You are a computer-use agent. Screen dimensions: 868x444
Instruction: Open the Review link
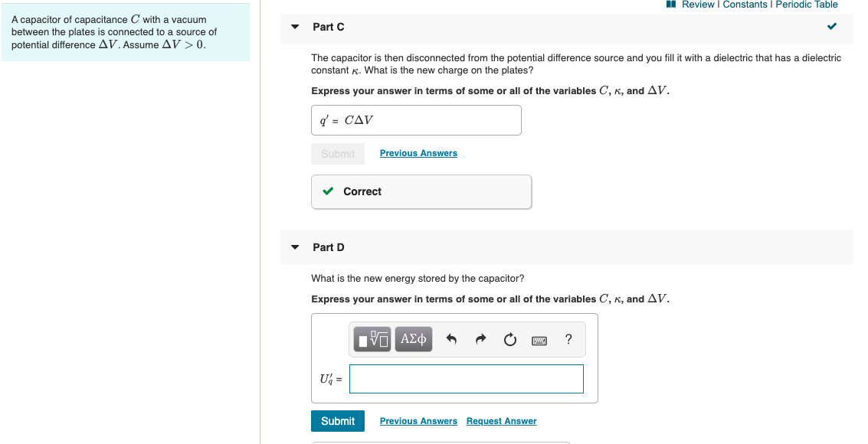(x=697, y=5)
